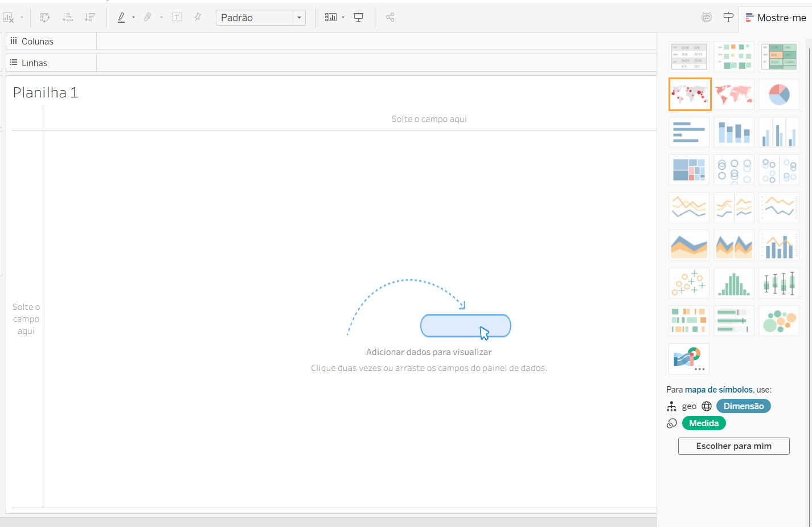The width and height of the screenshot is (812, 527).
Task: Select the box-and-whisker plot type
Action: pyautogui.click(x=779, y=283)
